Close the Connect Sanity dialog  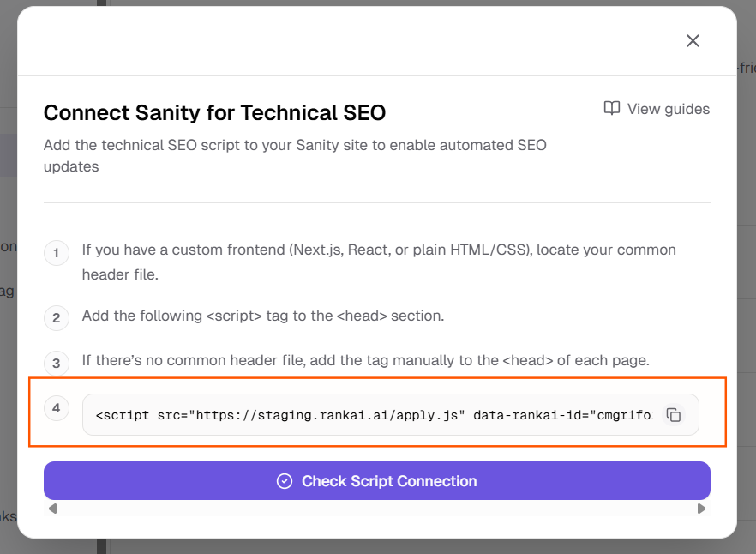point(693,41)
